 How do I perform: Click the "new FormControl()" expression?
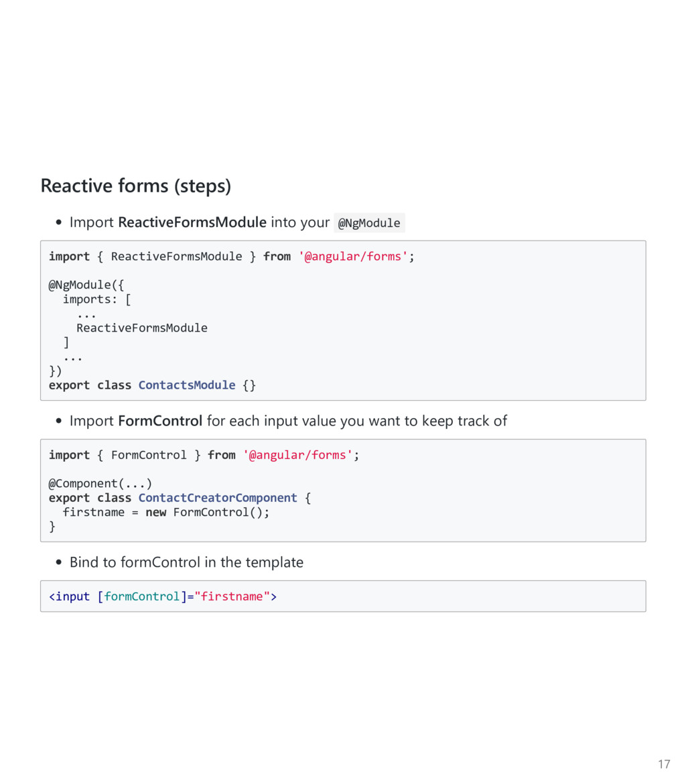click(x=207, y=512)
